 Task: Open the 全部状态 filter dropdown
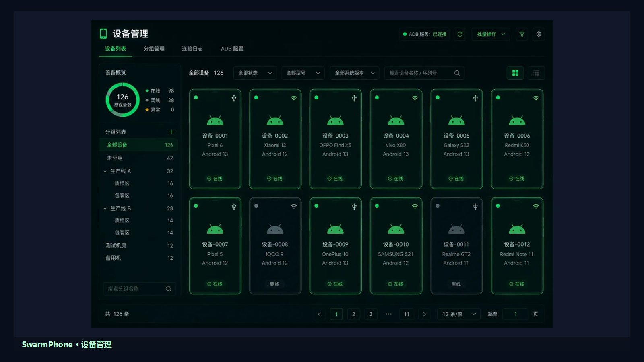(255, 73)
